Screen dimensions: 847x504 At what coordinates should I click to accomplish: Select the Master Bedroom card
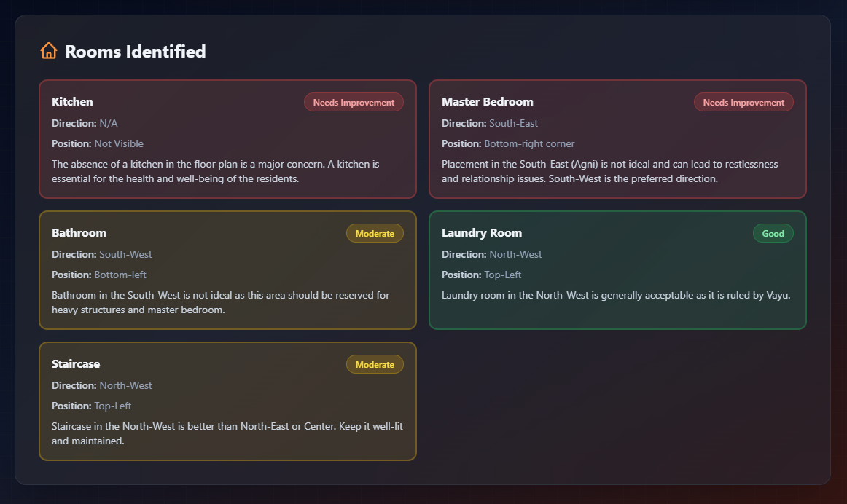(x=617, y=139)
